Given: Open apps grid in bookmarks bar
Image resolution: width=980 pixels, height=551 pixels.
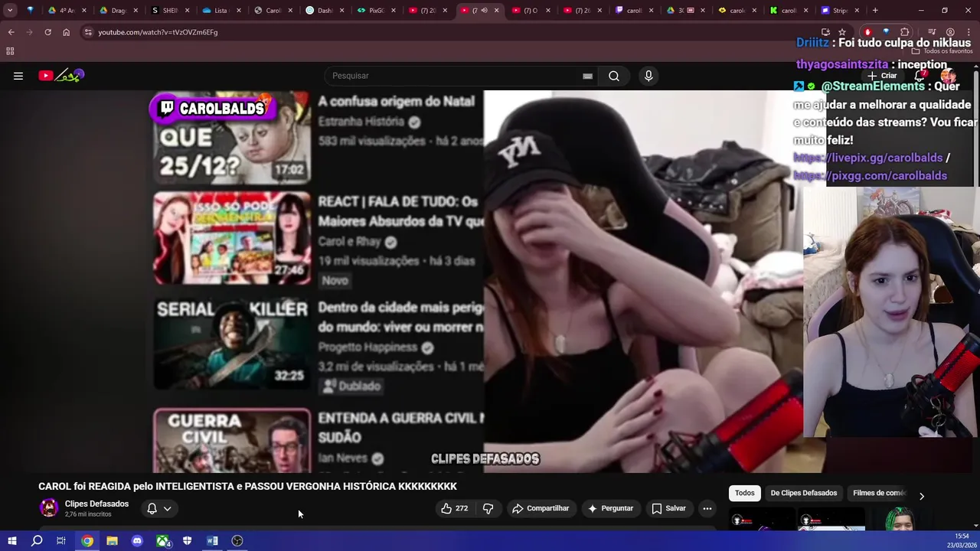Looking at the screenshot, I should click(x=10, y=51).
